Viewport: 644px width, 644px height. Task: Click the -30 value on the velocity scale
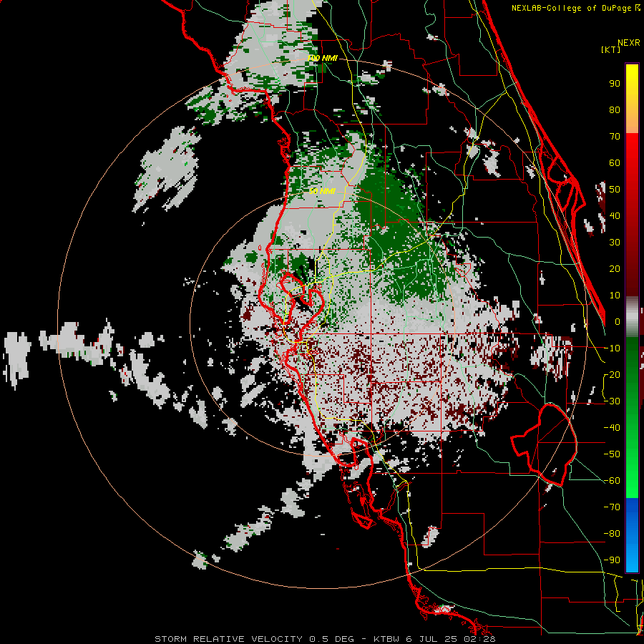point(612,401)
